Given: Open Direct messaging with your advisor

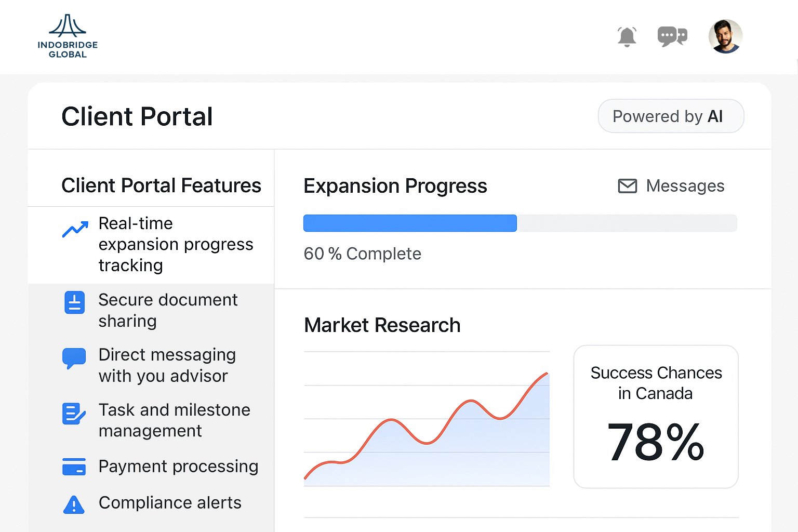Looking at the screenshot, I should pyautogui.click(x=167, y=365).
